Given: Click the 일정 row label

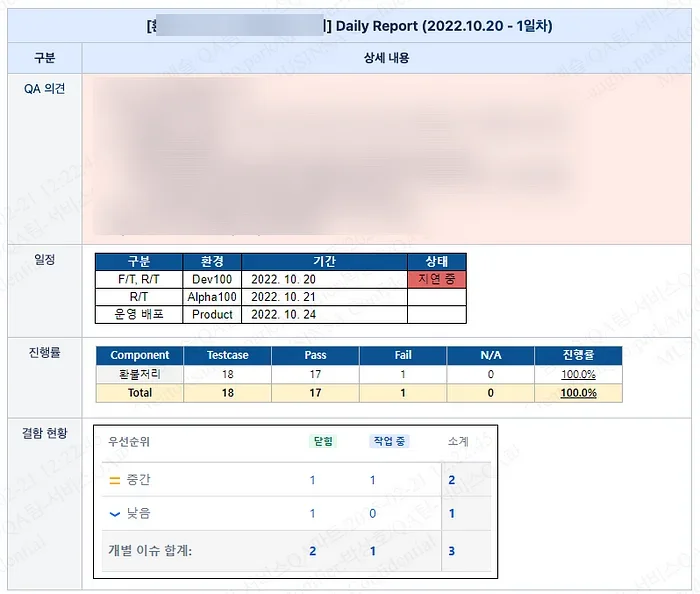Looking at the screenshot, I should pos(45,259).
